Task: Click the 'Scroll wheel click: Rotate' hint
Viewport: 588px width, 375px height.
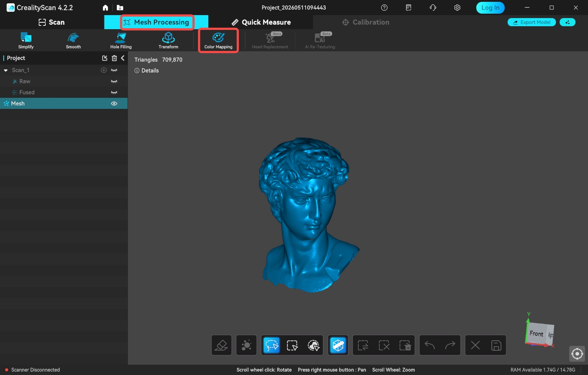Action: click(264, 370)
